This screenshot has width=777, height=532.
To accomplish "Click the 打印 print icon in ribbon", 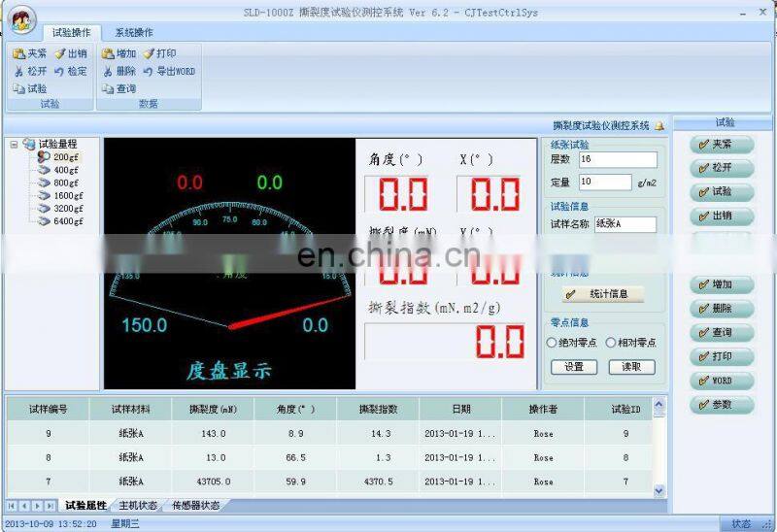I will [149, 53].
